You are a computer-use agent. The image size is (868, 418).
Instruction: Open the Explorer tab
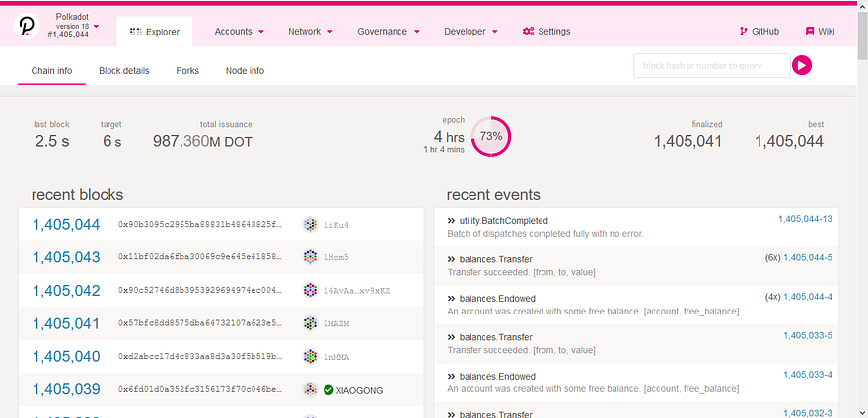click(155, 32)
